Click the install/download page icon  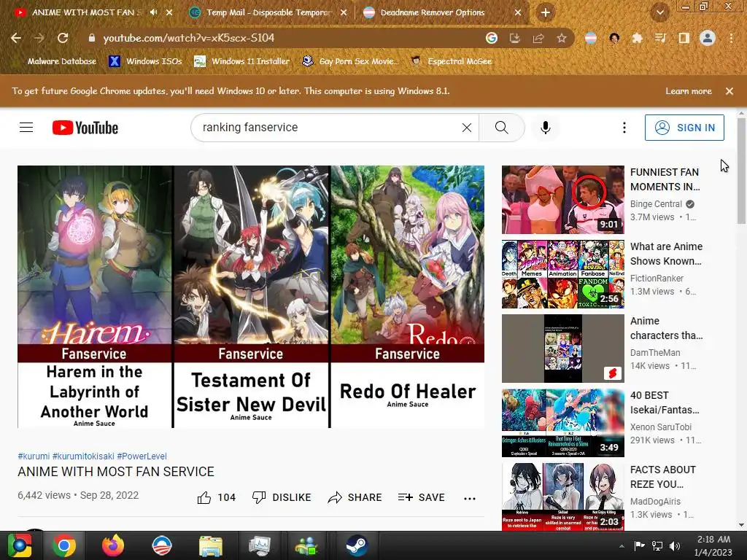coord(514,38)
